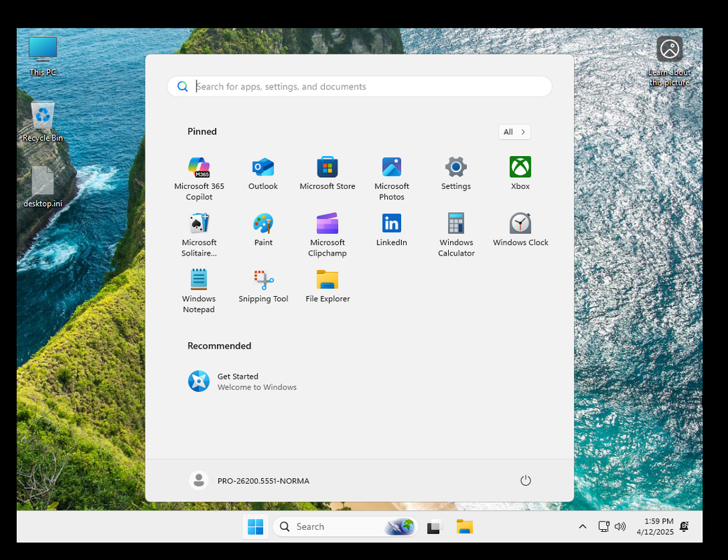Viewport: 728px width, 560px height.
Task: Click the Start menu search field
Action: pyautogui.click(x=359, y=86)
